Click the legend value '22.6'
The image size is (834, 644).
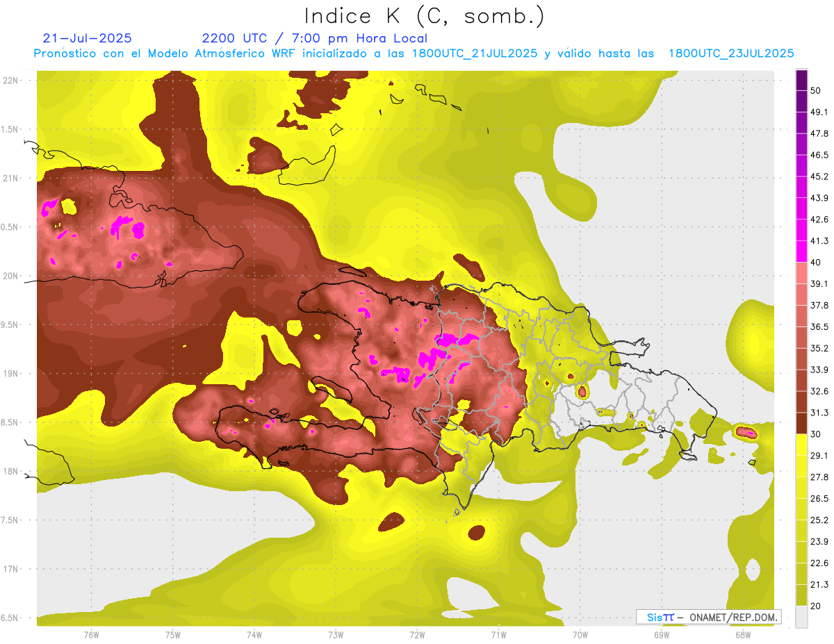pos(819,563)
